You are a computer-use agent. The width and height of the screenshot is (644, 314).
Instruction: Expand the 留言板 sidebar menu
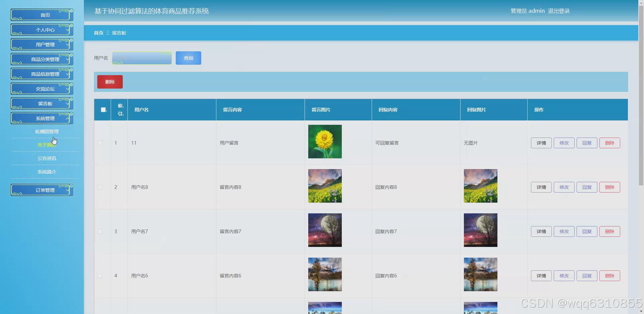click(x=42, y=104)
